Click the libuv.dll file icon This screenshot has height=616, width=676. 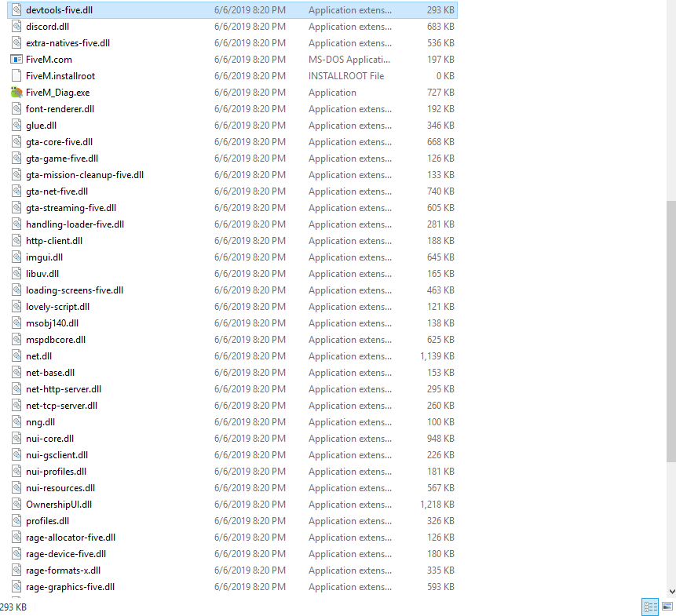16,274
